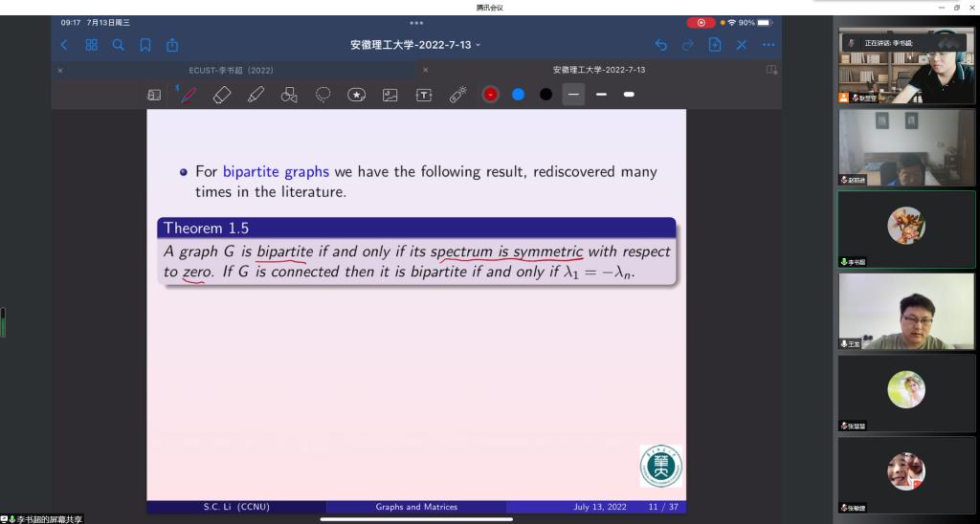This screenshot has height=524, width=980.
Task: Open the Image insert tool
Action: click(390, 95)
